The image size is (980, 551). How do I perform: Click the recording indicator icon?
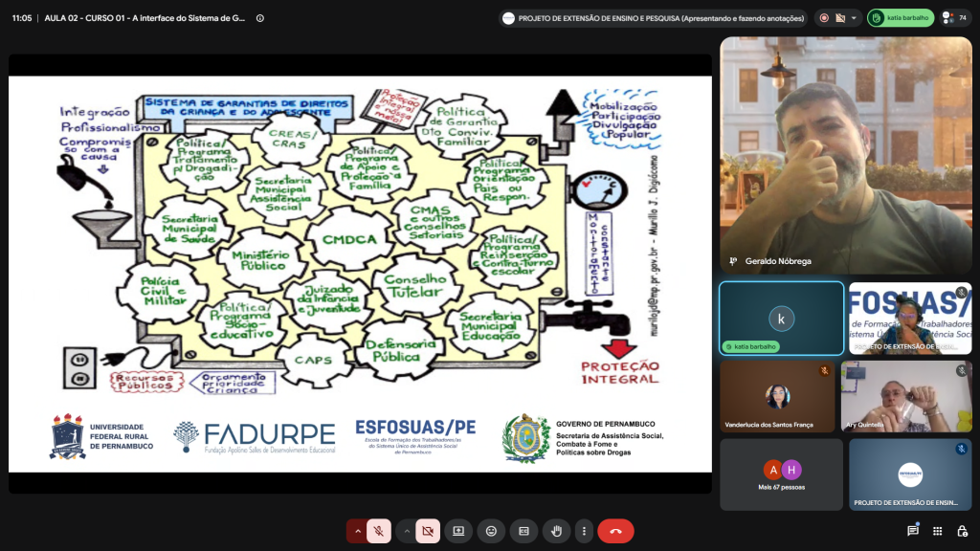coord(824,18)
